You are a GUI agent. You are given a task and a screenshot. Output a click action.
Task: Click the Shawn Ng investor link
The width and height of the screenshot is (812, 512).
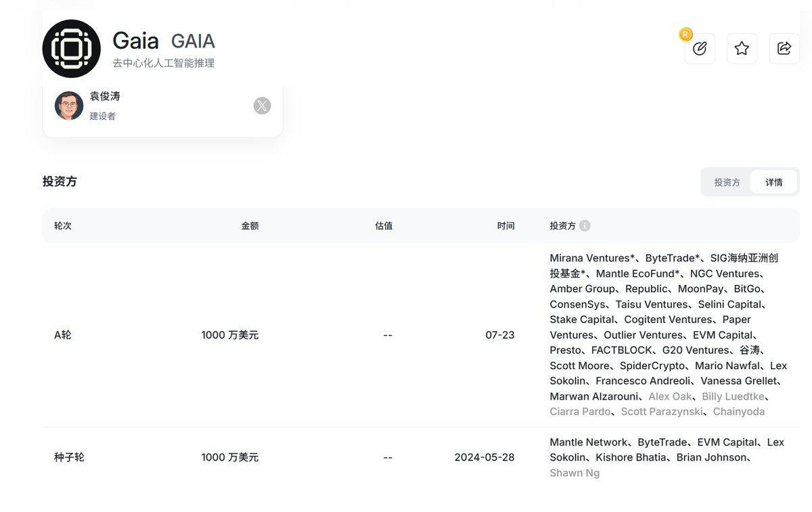(574, 473)
